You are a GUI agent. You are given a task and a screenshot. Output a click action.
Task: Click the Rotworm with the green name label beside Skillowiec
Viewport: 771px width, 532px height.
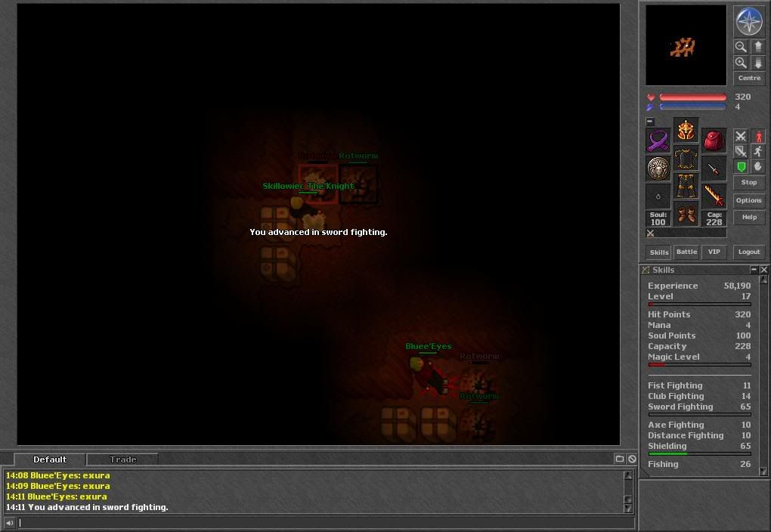[x=358, y=184]
